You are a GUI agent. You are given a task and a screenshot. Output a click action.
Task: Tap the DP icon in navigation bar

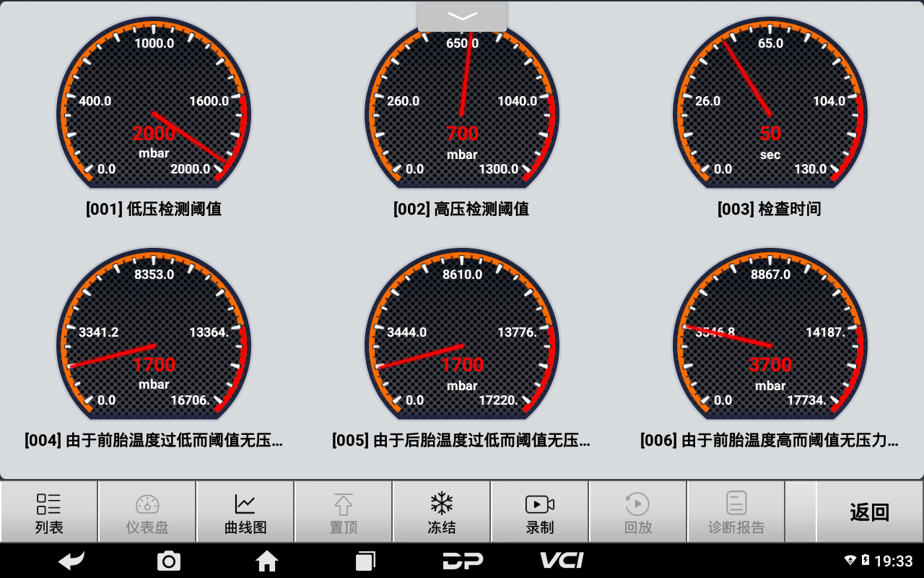coord(463,561)
